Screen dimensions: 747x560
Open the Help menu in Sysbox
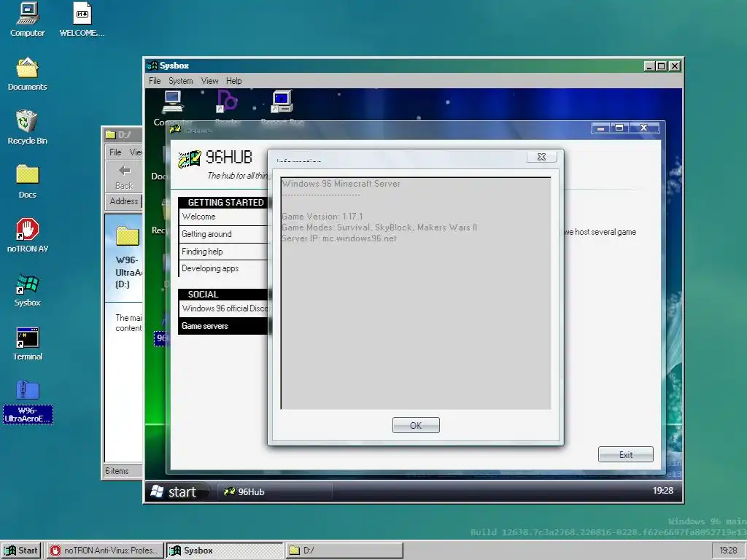(234, 81)
